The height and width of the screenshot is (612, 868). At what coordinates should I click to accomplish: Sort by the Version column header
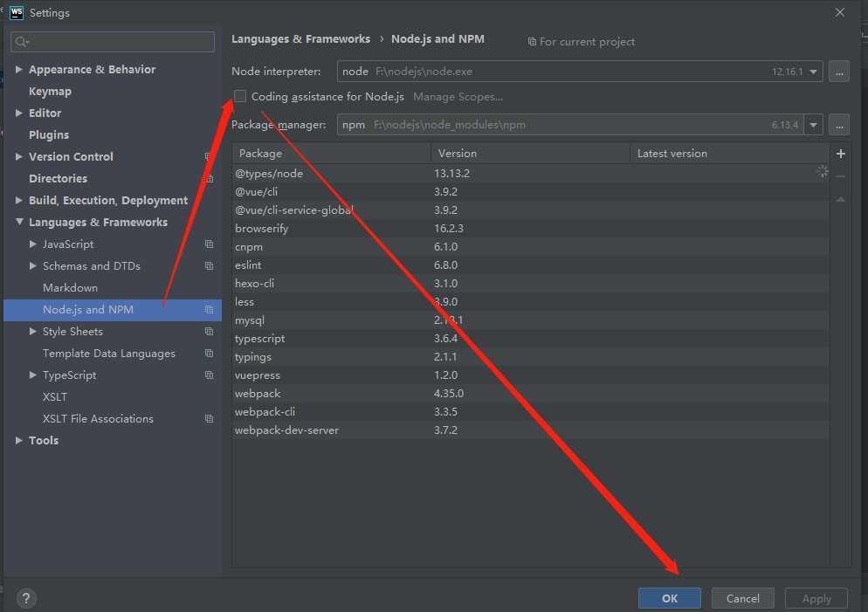530,154
